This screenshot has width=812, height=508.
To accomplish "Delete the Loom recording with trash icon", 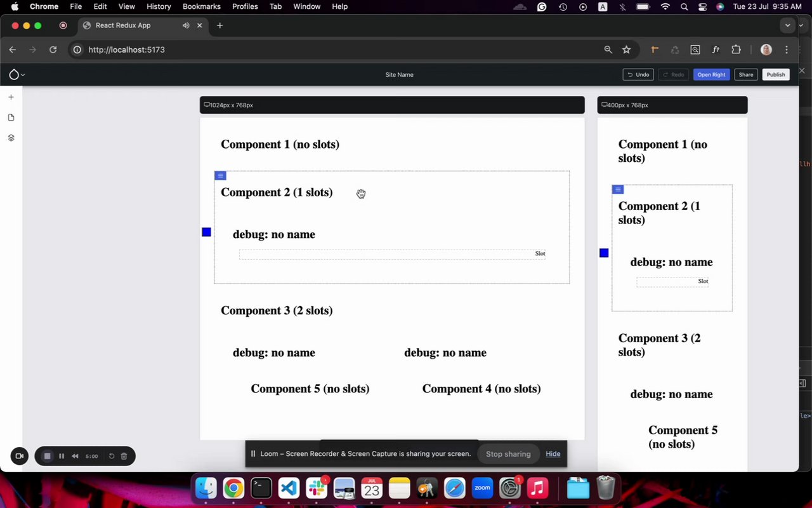I will [x=124, y=456].
